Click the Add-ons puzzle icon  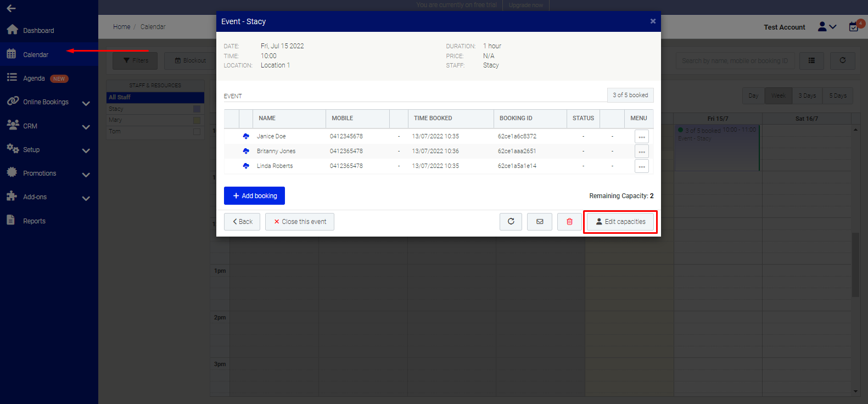click(12, 196)
